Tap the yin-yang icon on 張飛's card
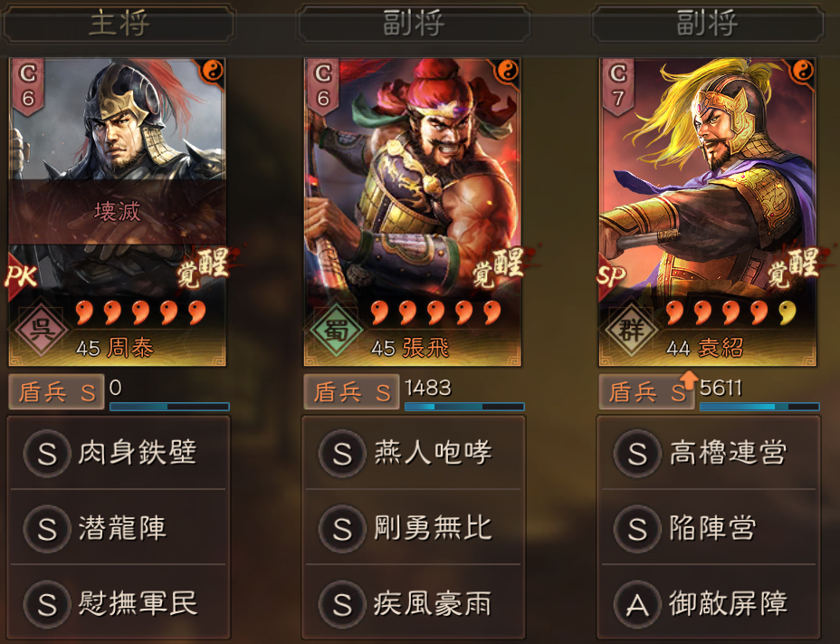Image resolution: width=840 pixels, height=644 pixels. (508, 71)
